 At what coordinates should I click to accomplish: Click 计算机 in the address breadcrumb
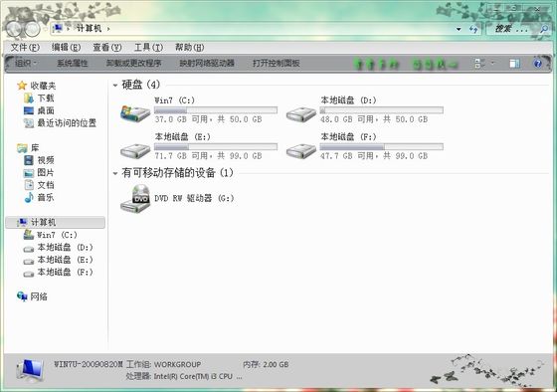pyautogui.click(x=90, y=28)
